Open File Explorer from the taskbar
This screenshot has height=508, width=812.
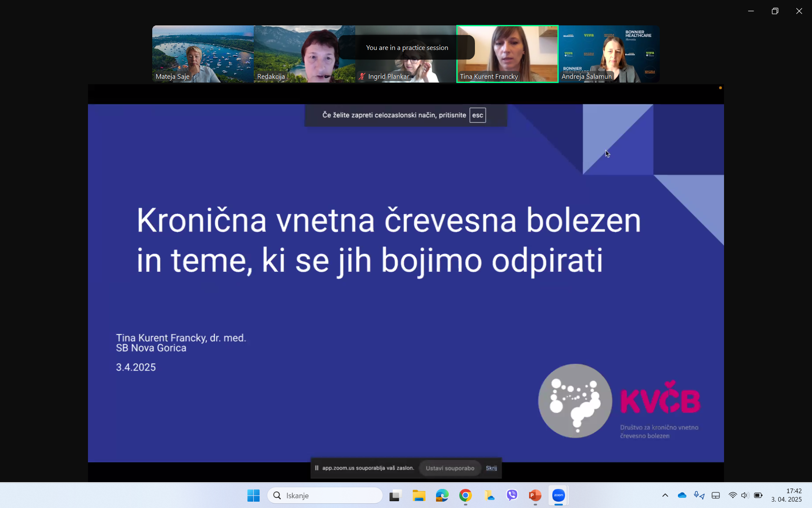coord(419,495)
